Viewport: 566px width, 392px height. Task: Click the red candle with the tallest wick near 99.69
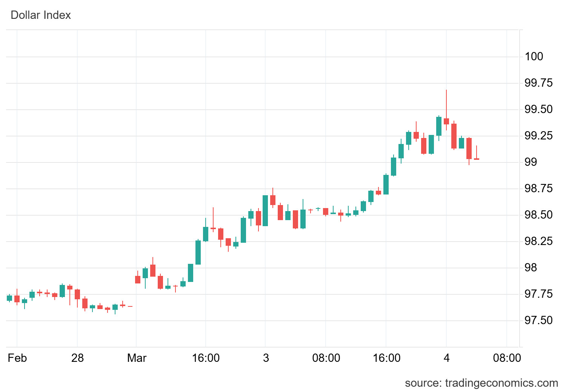446,121
